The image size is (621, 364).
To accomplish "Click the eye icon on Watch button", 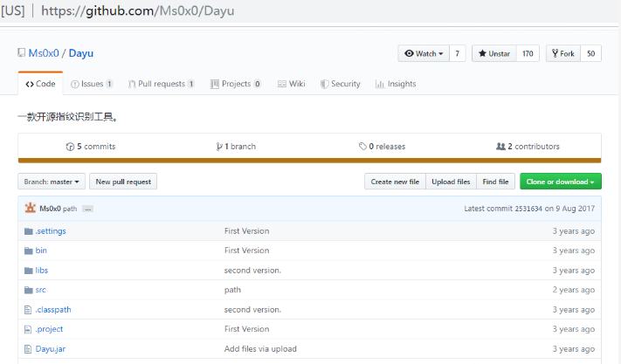I will pos(409,53).
